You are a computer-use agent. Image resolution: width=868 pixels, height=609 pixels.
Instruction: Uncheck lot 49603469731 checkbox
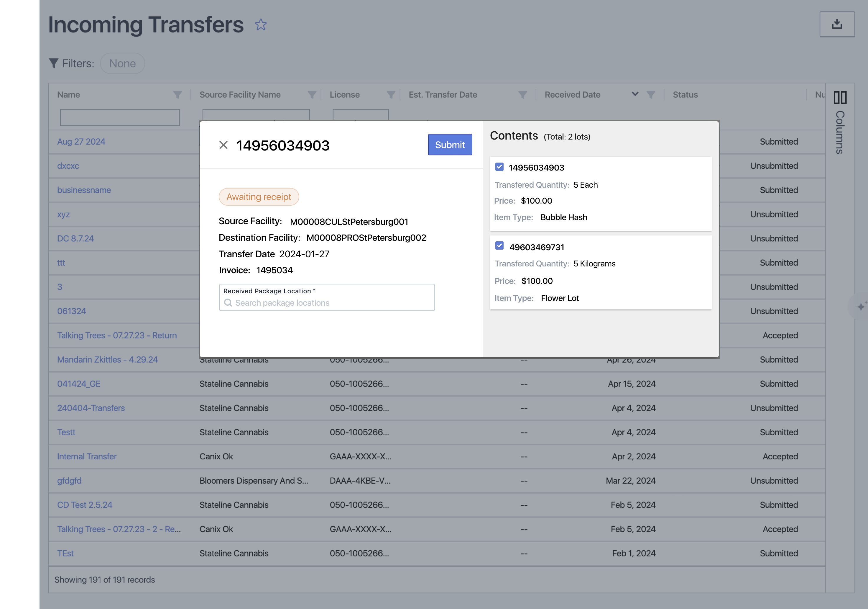click(x=499, y=246)
